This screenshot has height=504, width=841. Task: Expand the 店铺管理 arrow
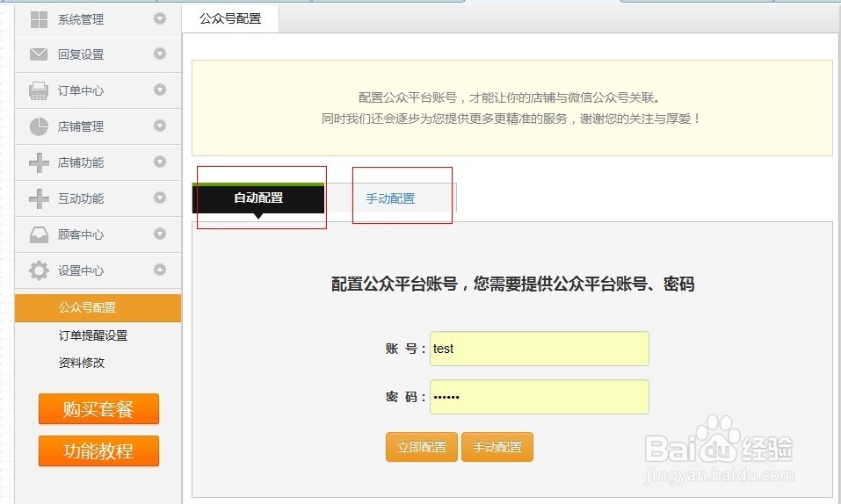160,126
